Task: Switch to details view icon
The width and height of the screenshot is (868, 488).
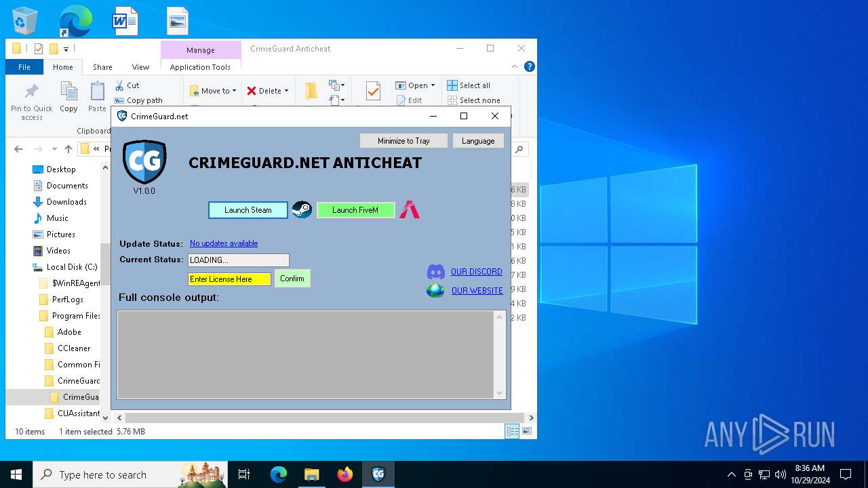Action: [512, 432]
